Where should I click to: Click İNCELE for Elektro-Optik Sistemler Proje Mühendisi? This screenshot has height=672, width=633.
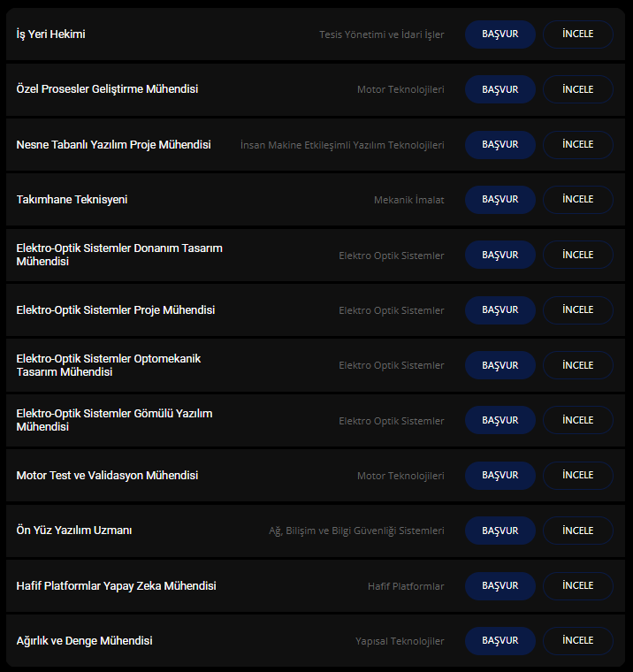(x=577, y=309)
